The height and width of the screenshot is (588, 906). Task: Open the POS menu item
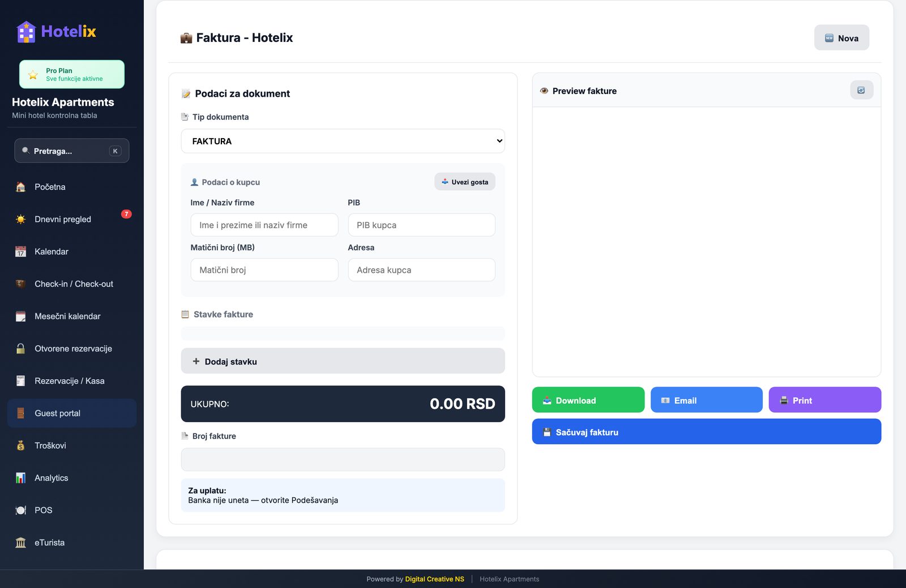click(72, 510)
